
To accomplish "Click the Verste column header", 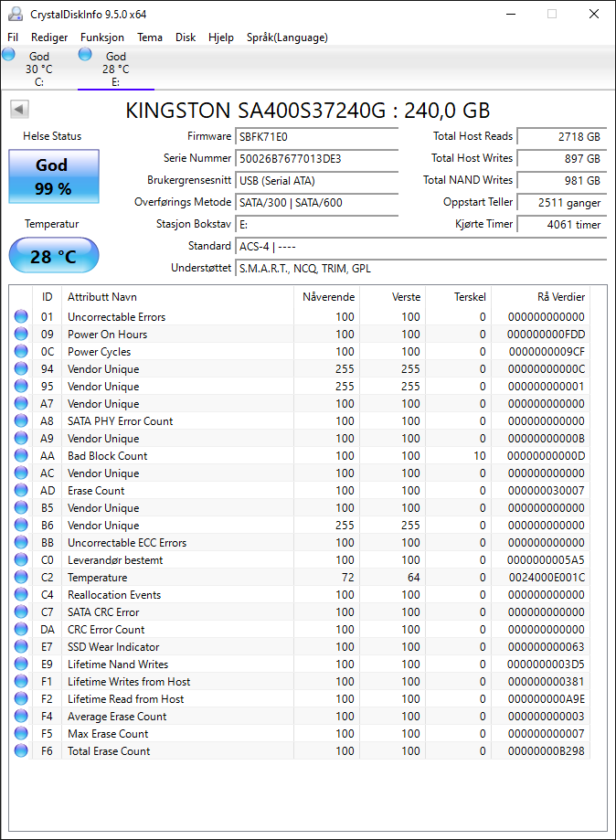I will (393, 297).
